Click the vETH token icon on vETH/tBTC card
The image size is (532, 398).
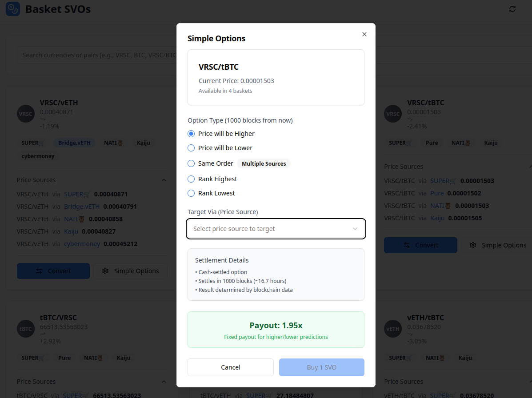pos(392,329)
